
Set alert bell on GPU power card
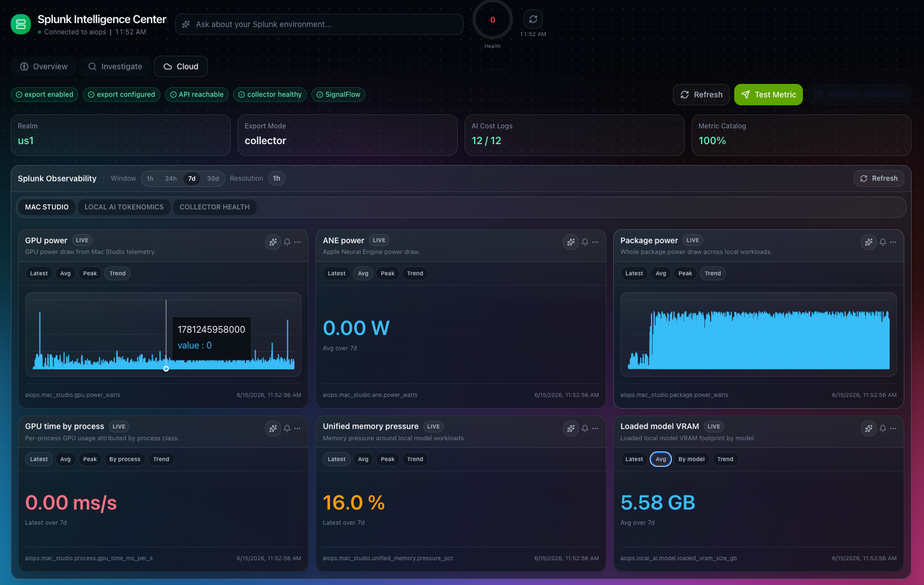coord(287,242)
